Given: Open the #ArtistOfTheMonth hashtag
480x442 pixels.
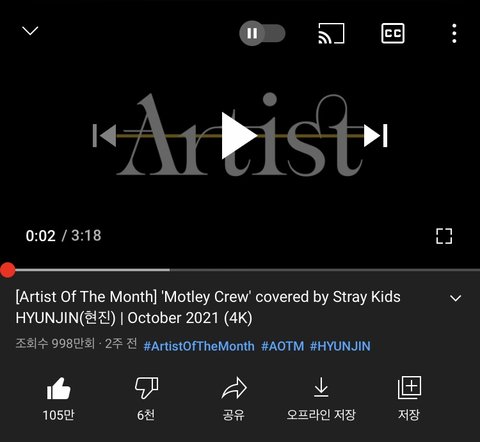Looking at the screenshot, I should click(199, 346).
